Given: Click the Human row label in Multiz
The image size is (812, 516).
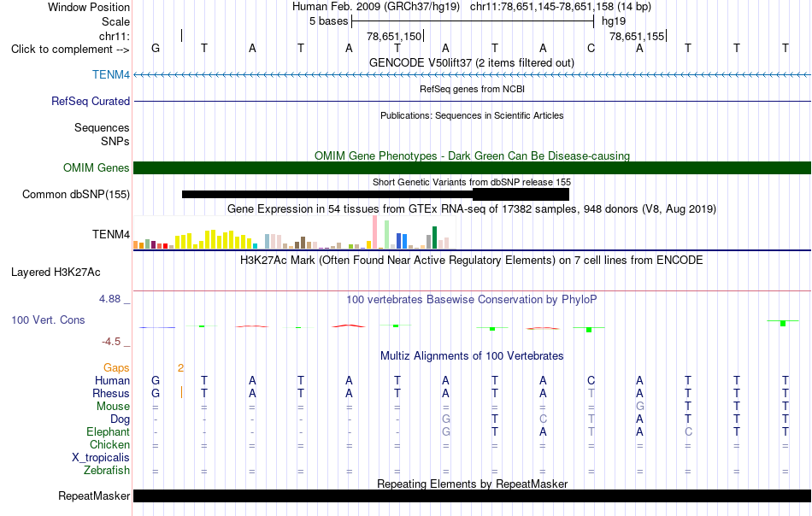Looking at the screenshot, I should tap(112, 380).
